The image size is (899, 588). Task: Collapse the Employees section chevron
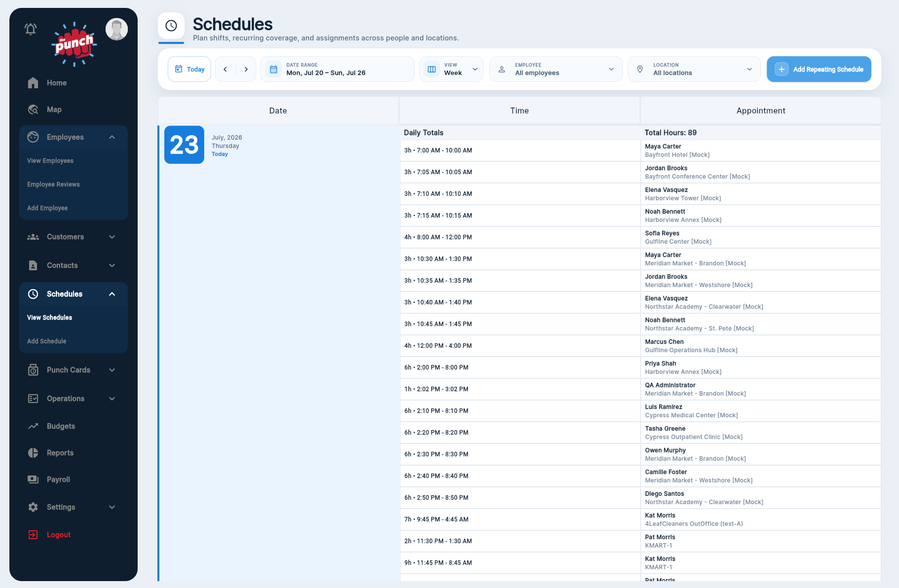click(x=112, y=137)
